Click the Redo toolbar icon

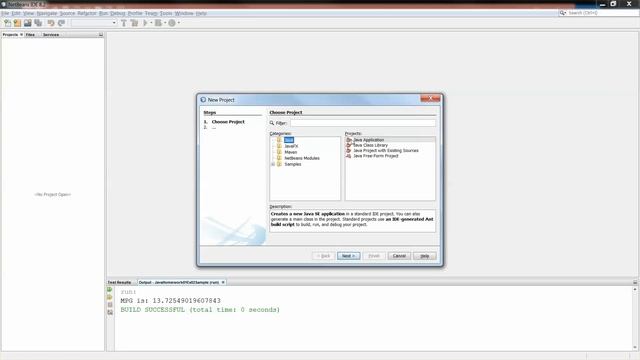point(61,23)
